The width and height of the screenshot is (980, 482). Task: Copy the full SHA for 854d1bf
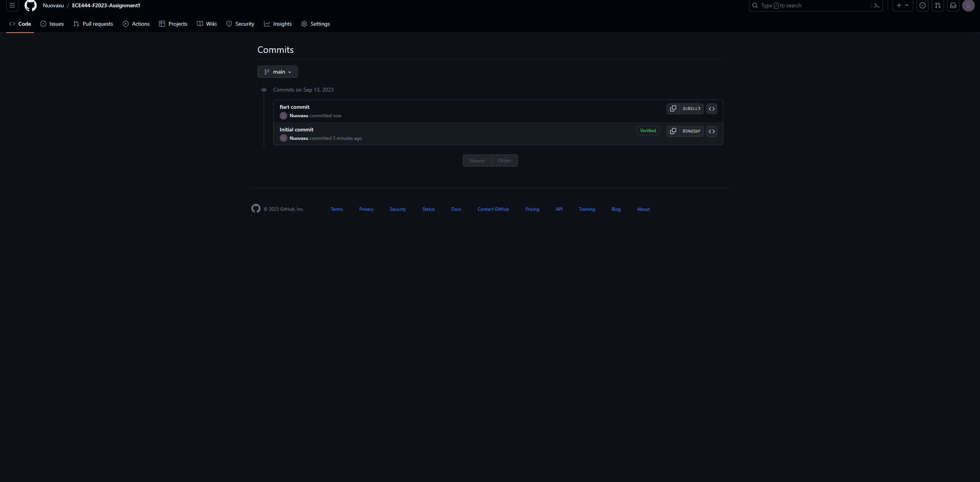tap(673, 131)
